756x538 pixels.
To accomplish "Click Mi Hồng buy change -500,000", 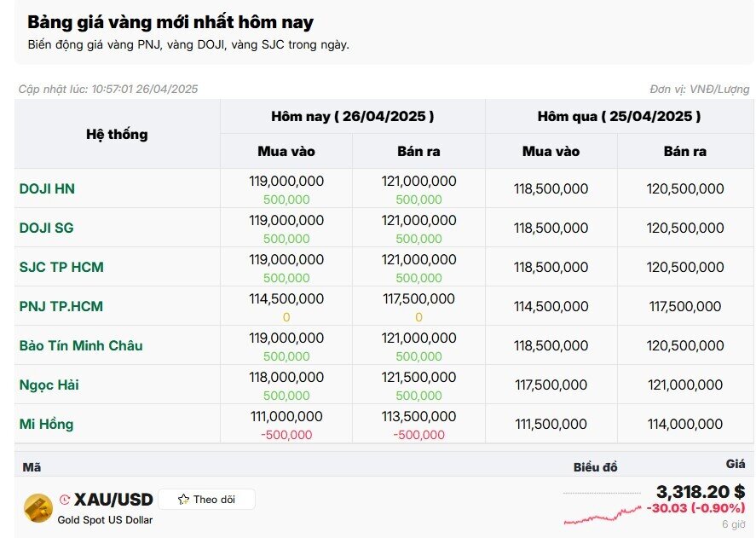I will tap(286, 435).
